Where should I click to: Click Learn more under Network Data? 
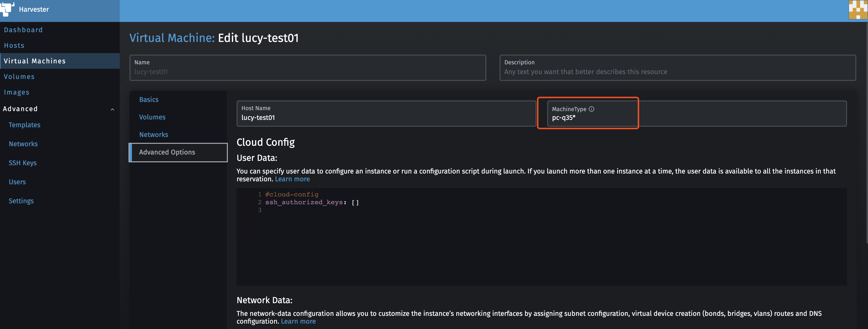tap(298, 321)
